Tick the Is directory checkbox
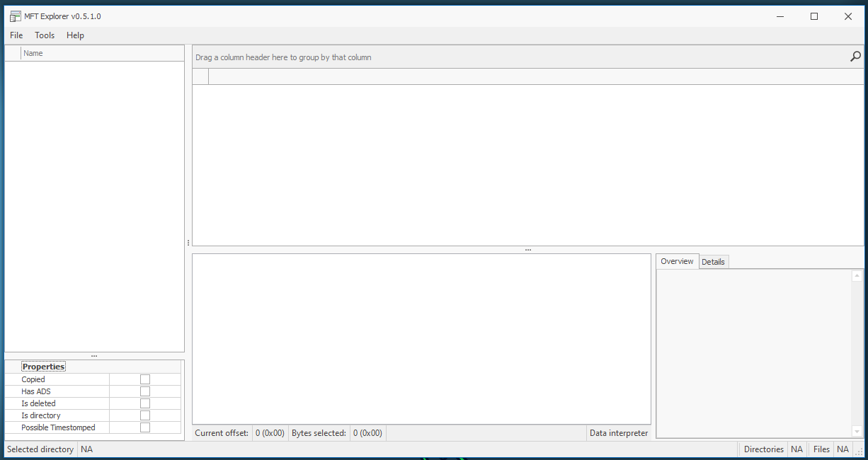 [145, 415]
